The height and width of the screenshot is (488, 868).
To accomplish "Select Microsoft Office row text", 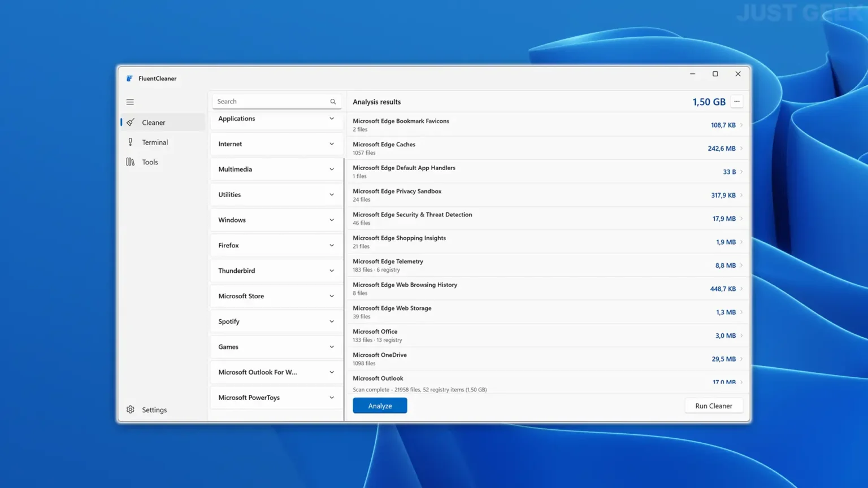I will [375, 332].
